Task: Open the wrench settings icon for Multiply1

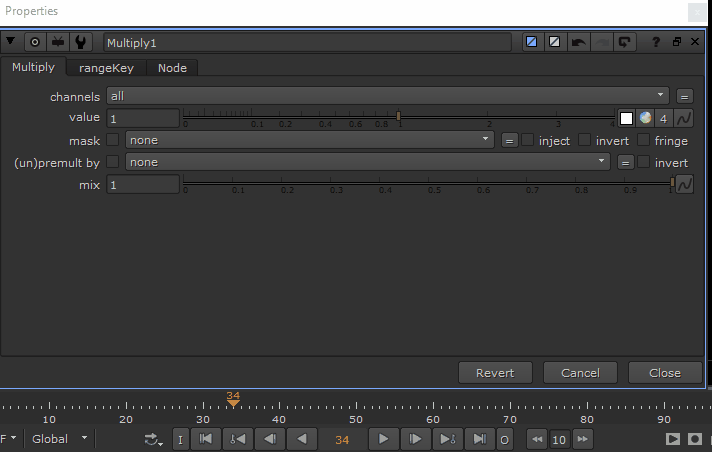Action: (82, 43)
